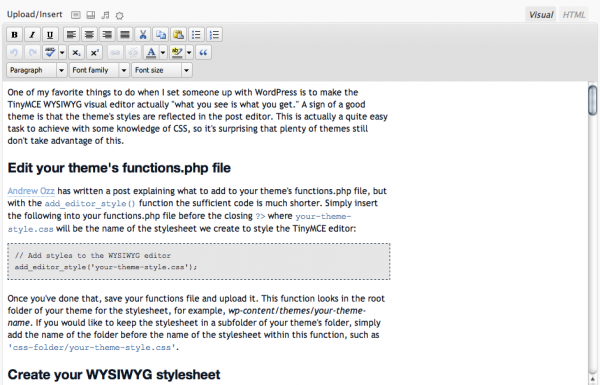Screen dimensions: 600x385
Task: Switch to the HTML editor tab
Action: (x=573, y=15)
